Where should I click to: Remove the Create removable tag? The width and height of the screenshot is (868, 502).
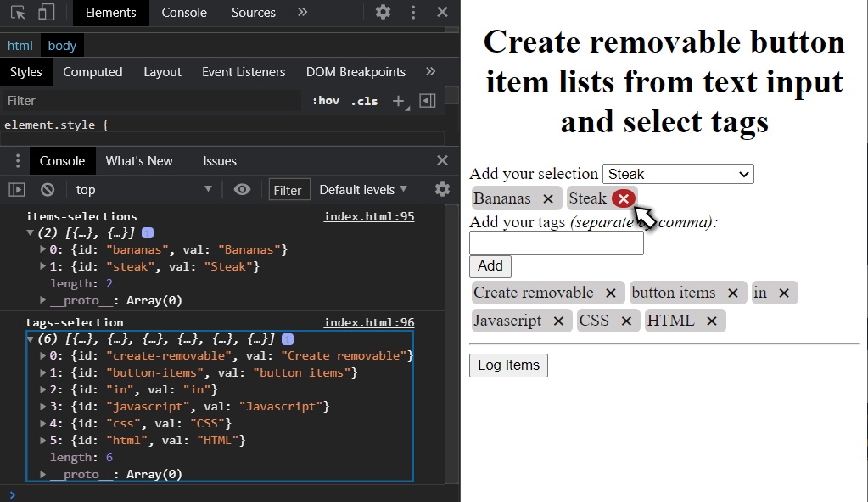click(611, 293)
